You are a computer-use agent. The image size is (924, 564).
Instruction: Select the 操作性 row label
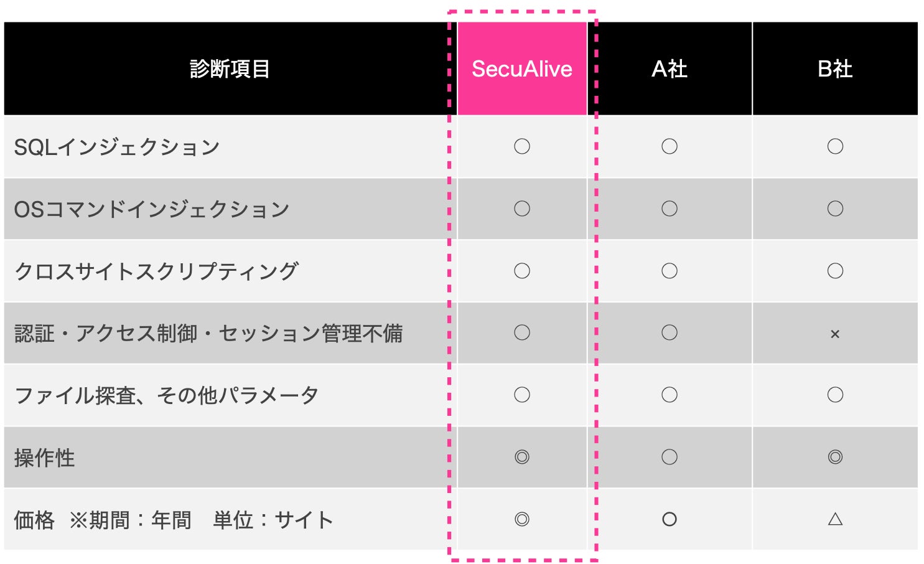(x=44, y=458)
